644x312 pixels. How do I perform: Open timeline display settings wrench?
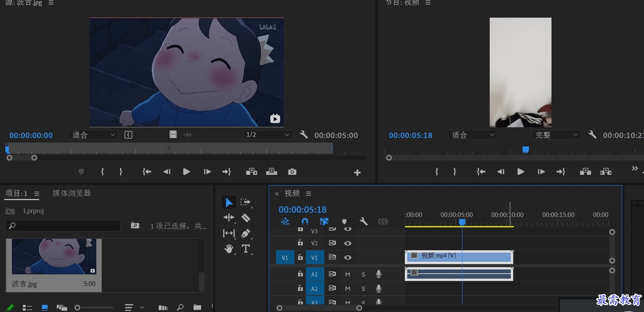(363, 222)
